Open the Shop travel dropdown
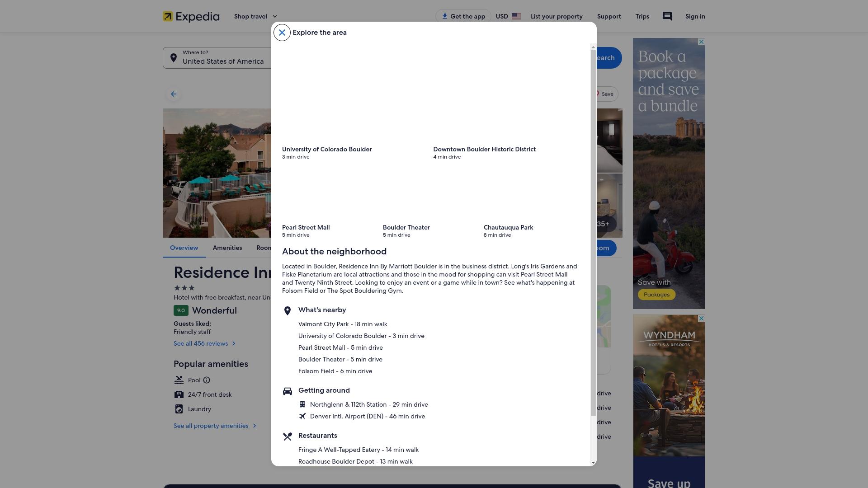The image size is (868, 488). (x=256, y=16)
